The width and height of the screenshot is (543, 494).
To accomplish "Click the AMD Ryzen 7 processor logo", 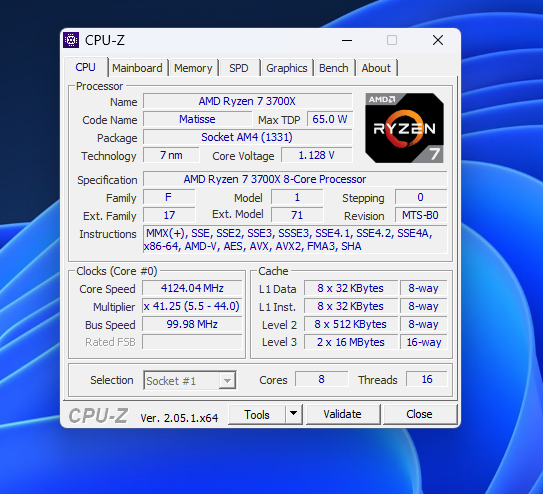I will click(x=404, y=128).
